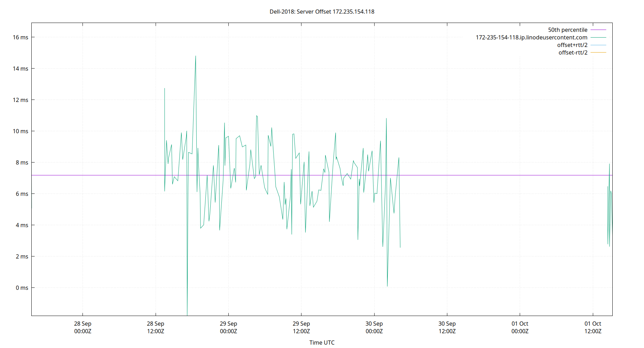
Task: Click the 'offset-rtt/2' legend entry
Action: pos(573,53)
